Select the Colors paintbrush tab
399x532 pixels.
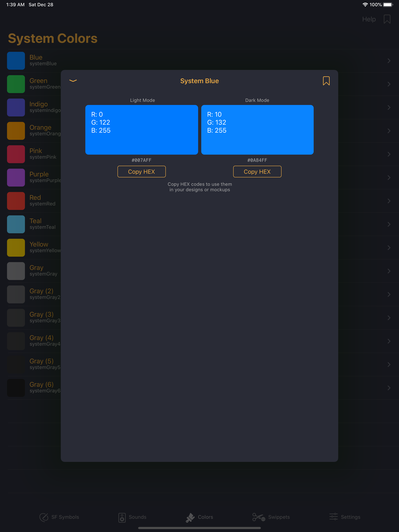coord(199,517)
